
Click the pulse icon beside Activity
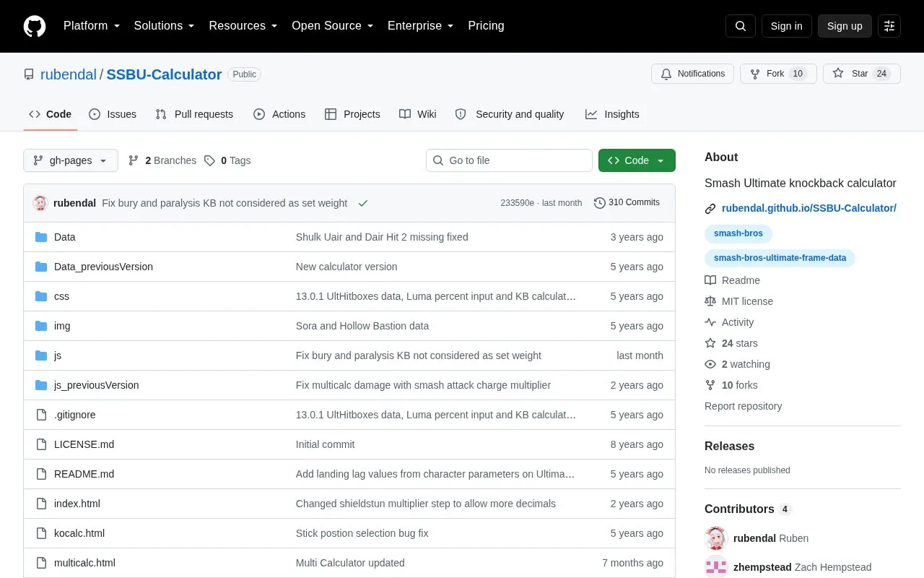click(x=710, y=322)
